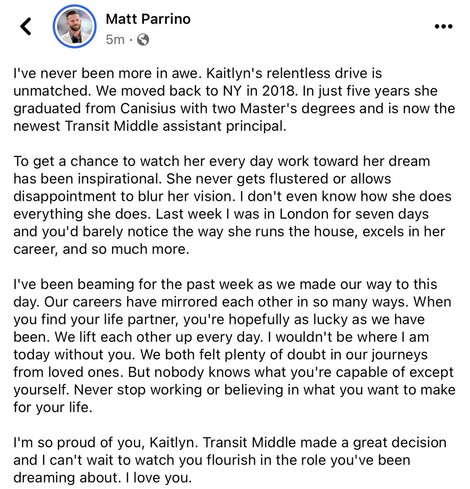
Task: Click the opening sentence I've never been more in awe
Action: point(108,73)
